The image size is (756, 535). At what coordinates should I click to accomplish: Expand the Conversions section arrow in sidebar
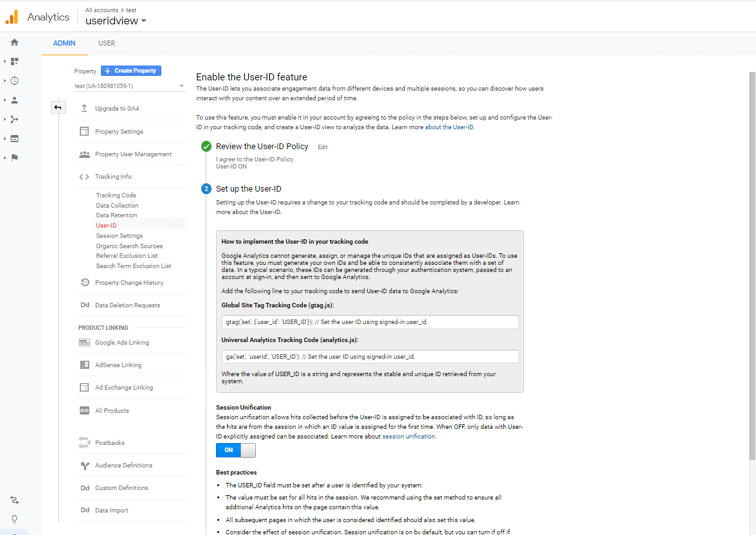[5, 158]
